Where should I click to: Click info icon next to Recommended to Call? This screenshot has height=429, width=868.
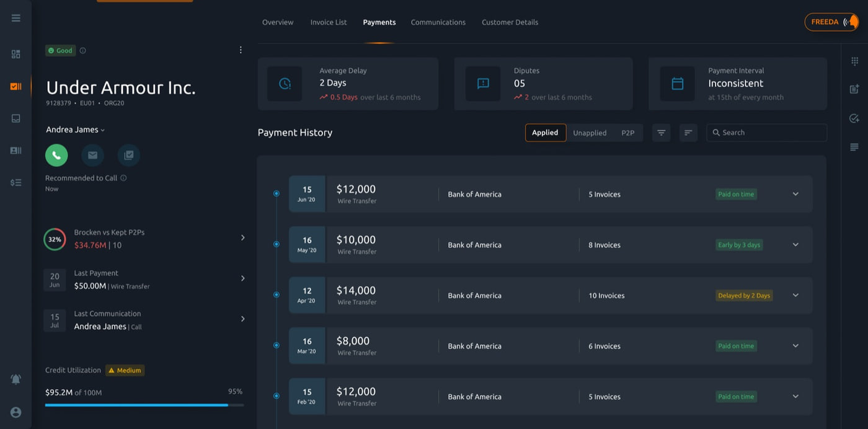coord(123,178)
